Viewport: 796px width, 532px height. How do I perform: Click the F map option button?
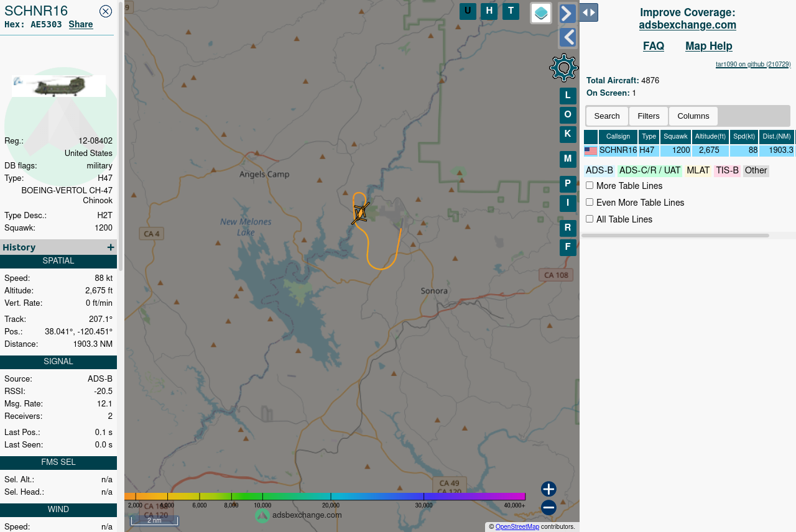pyautogui.click(x=568, y=247)
